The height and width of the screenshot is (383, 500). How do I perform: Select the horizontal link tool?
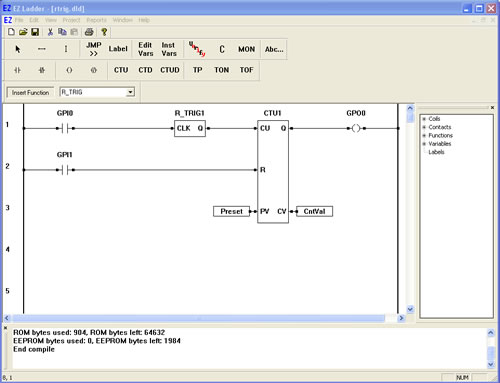tap(42, 49)
